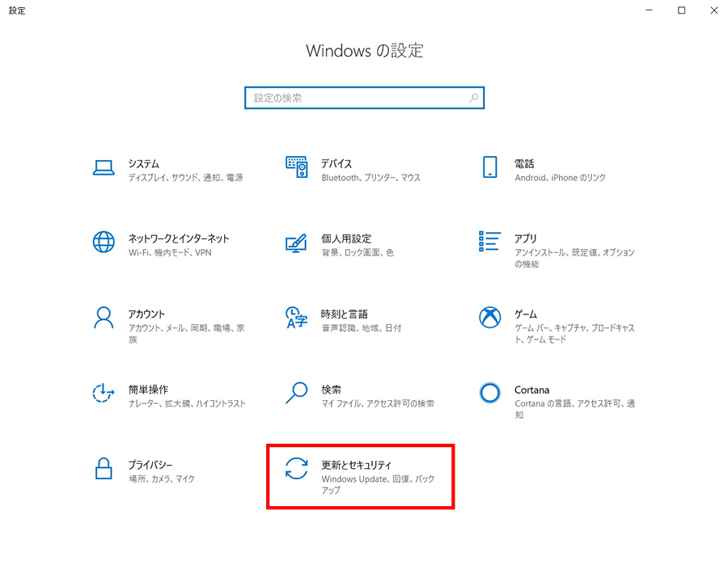Click the text Bluetooth、プリンター、マウス
Viewport: 728px width, 561px height.
[371, 178]
